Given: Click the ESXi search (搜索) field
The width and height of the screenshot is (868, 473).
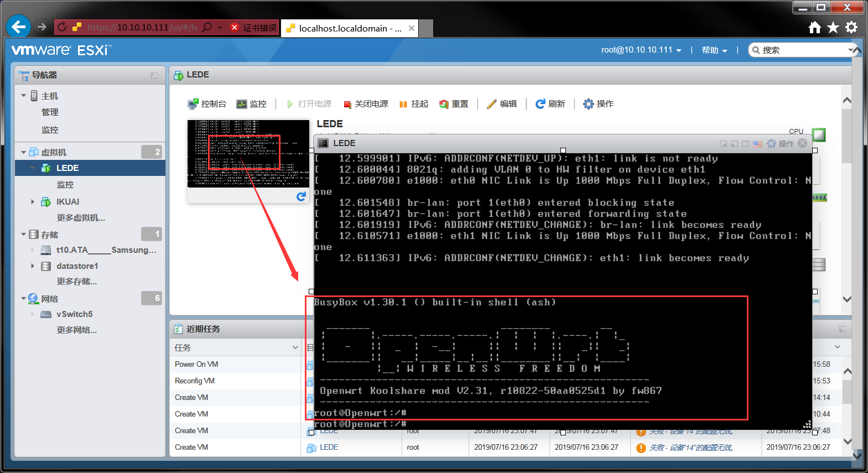Looking at the screenshot, I should coord(803,50).
